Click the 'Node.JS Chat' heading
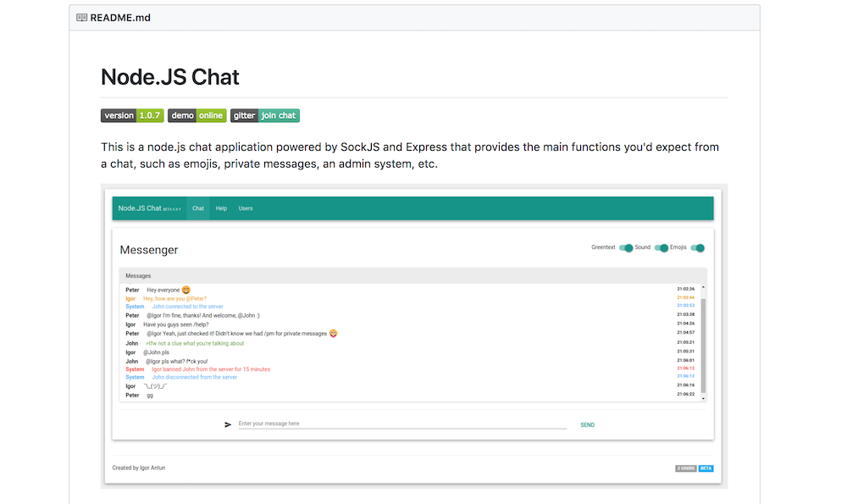The height and width of the screenshot is (504, 847). pyautogui.click(x=170, y=77)
